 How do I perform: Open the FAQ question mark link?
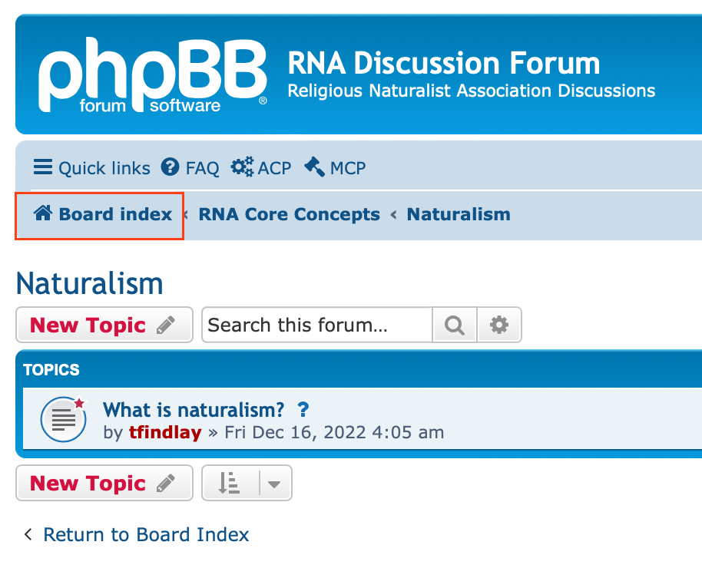190,167
